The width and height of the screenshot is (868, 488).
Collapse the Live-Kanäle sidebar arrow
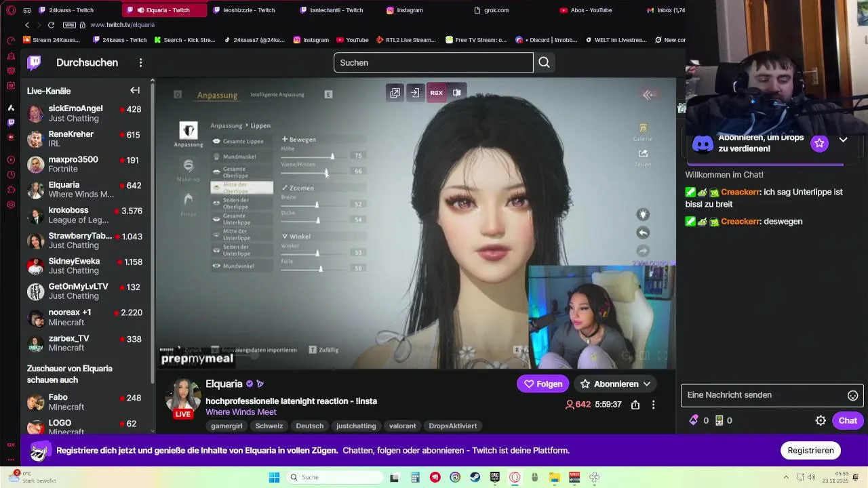pyautogui.click(x=135, y=90)
